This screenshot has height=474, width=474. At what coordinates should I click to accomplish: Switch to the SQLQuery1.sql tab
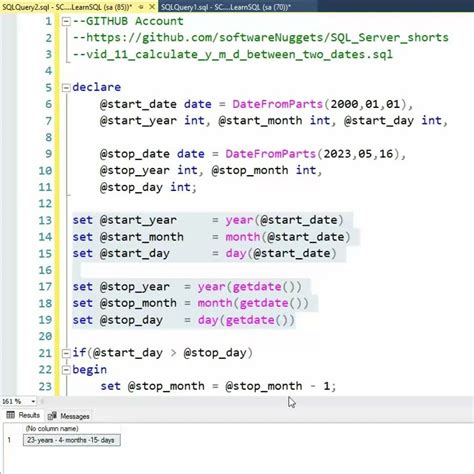[x=226, y=7]
